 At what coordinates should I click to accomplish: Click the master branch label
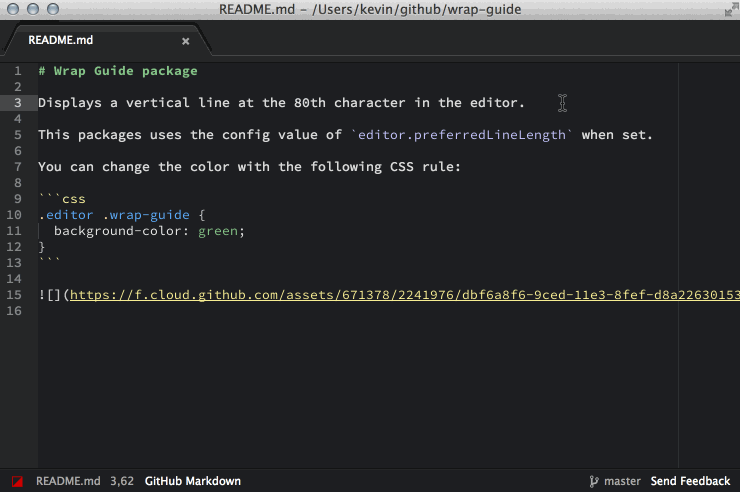pos(622,481)
